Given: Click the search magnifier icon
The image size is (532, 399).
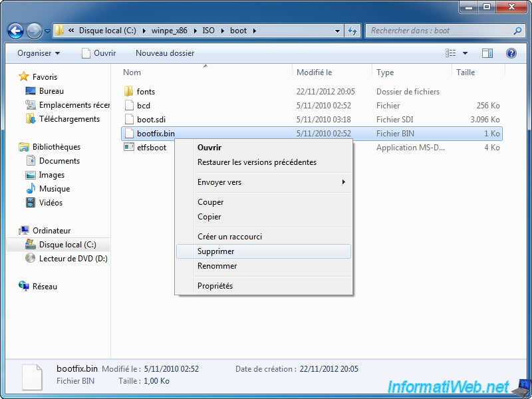Looking at the screenshot, I should click(x=517, y=31).
